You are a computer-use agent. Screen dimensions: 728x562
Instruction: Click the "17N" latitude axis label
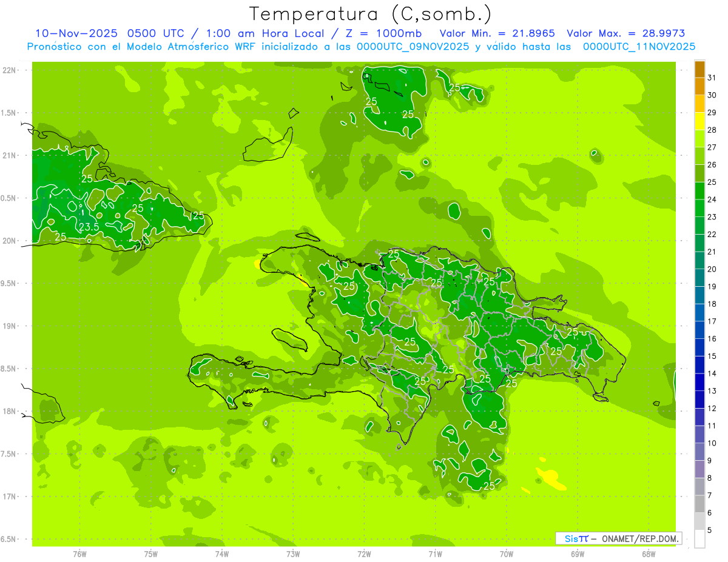(x=10, y=497)
